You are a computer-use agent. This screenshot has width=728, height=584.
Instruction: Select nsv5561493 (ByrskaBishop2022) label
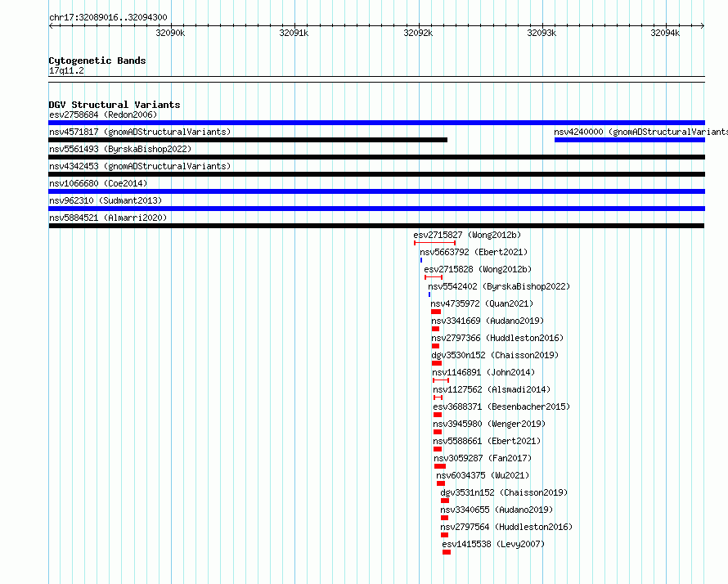point(120,149)
